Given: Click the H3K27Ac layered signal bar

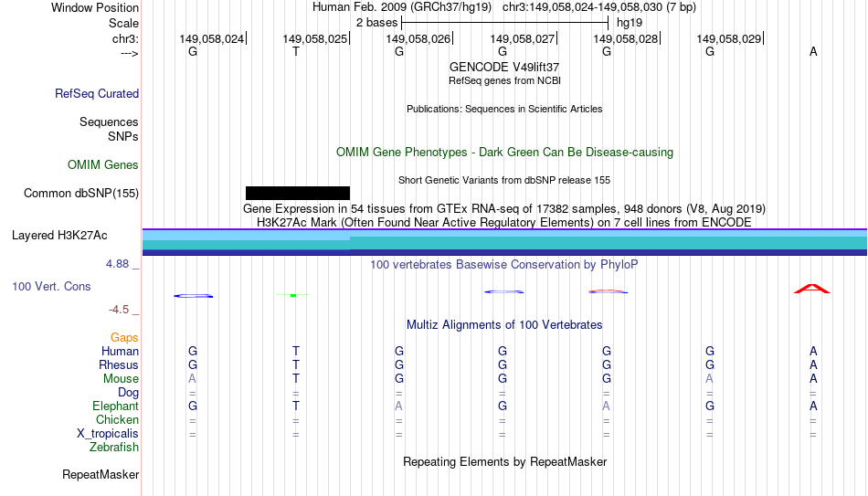Looking at the screenshot, I should click(505, 242).
